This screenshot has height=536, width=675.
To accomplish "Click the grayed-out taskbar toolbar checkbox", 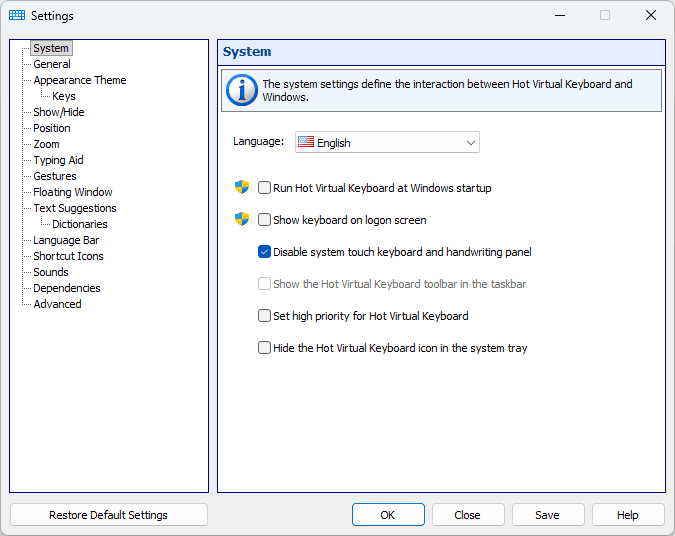I will (264, 284).
